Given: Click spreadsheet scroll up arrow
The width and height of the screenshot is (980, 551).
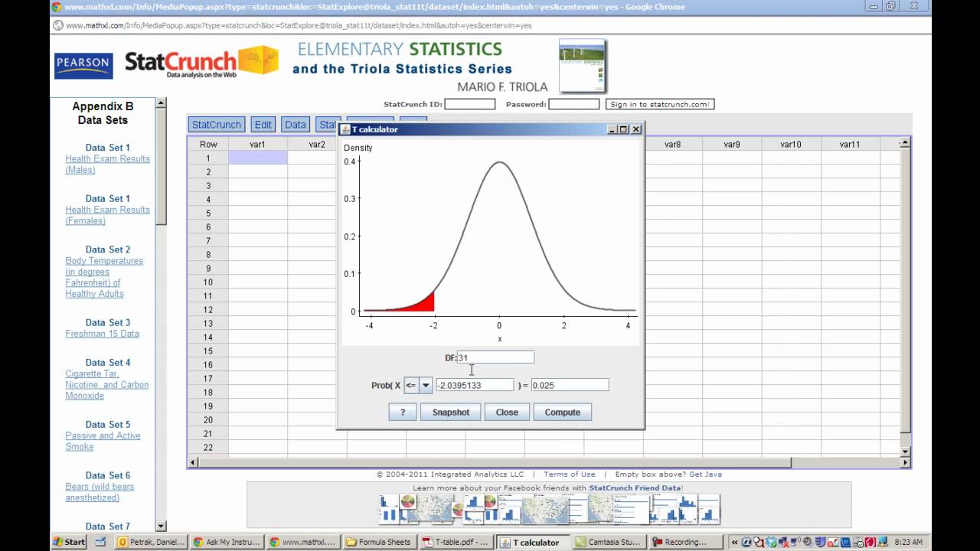Looking at the screenshot, I should 905,143.
